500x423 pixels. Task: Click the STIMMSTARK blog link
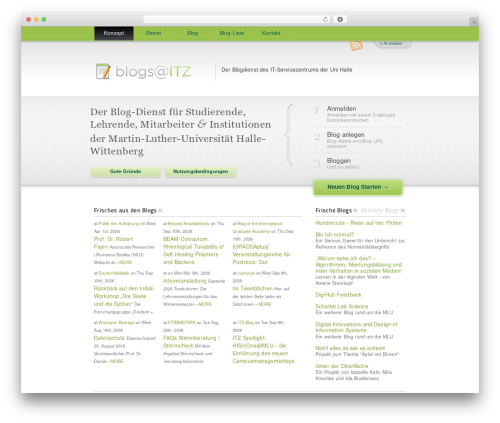click(182, 323)
